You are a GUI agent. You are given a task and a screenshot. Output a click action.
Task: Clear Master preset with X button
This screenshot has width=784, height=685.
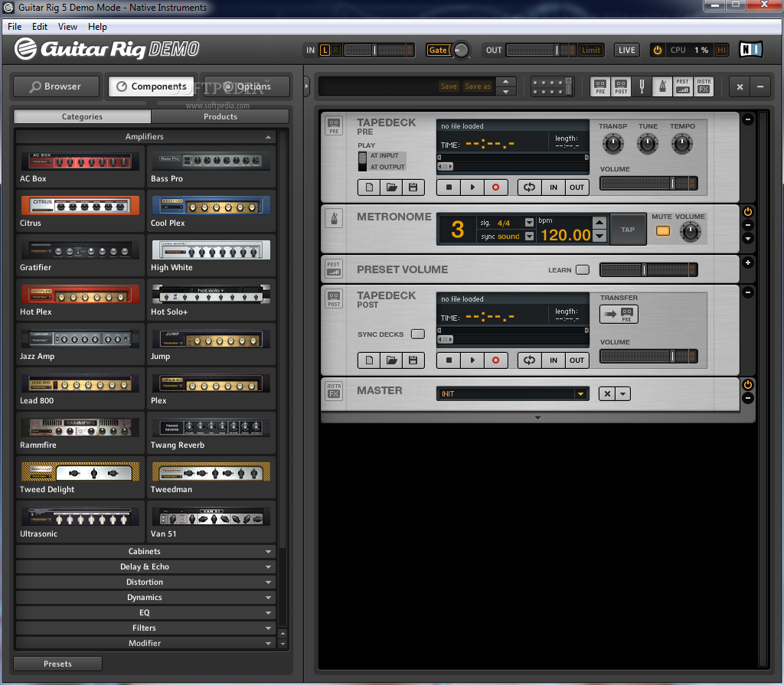[607, 394]
